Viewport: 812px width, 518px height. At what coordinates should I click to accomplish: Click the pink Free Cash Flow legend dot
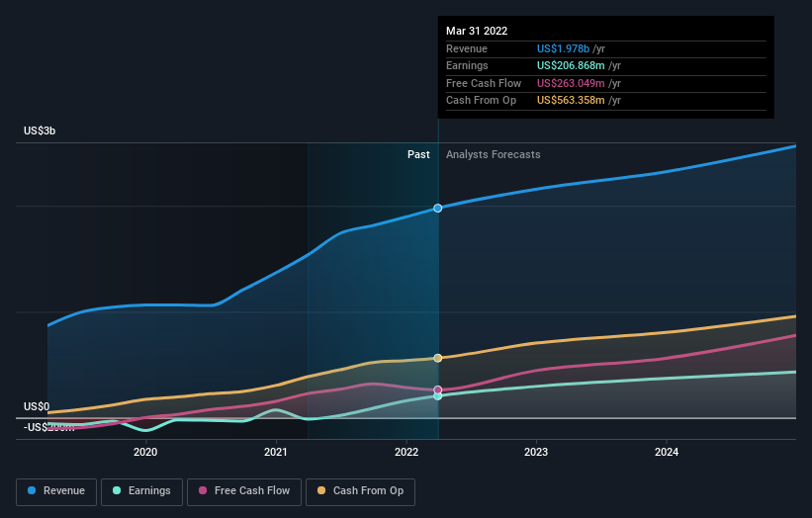(x=203, y=490)
